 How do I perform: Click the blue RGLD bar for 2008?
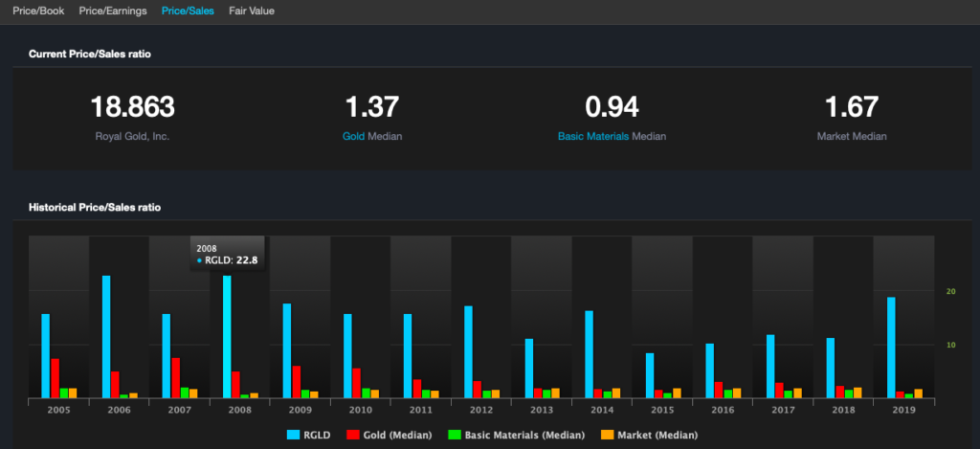tap(227, 336)
